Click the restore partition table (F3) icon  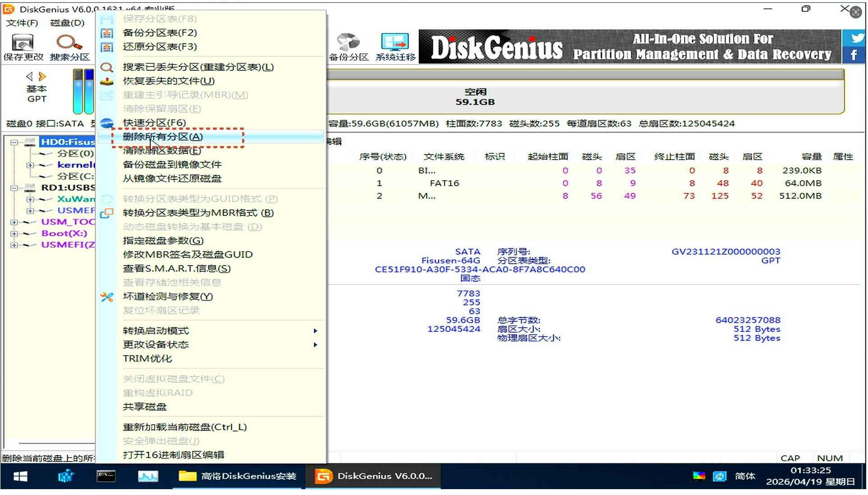(107, 47)
